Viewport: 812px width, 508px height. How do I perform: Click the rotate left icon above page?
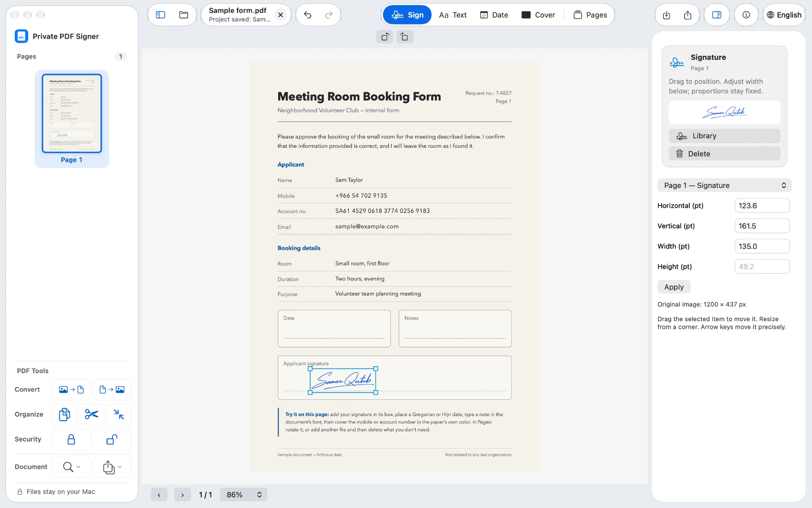[385, 37]
